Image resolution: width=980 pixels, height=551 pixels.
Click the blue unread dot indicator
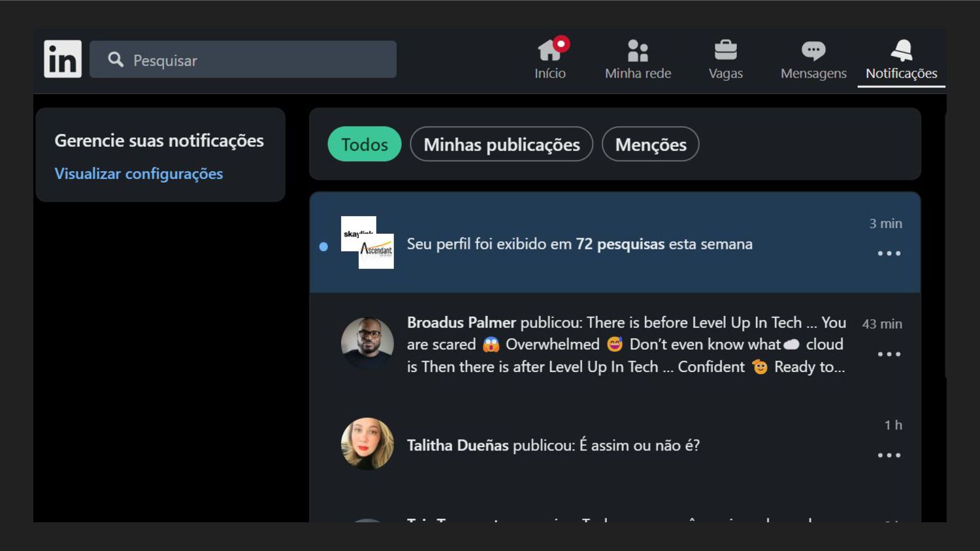pyautogui.click(x=323, y=246)
